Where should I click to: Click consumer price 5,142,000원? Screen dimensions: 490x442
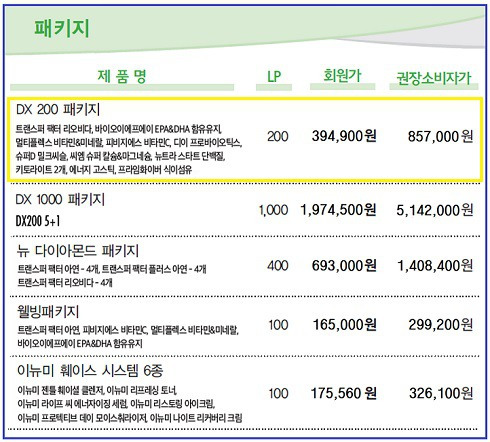tap(435, 210)
